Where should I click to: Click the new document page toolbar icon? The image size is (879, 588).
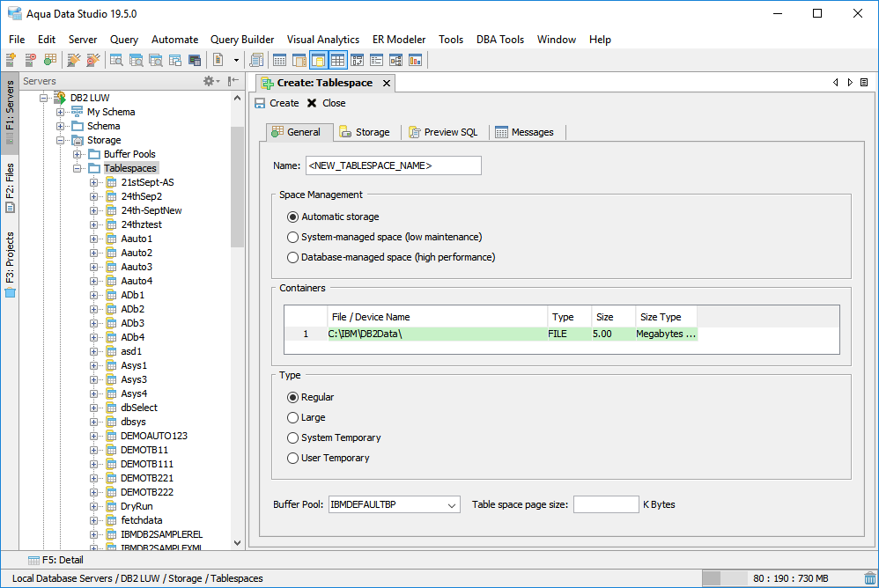(x=218, y=60)
